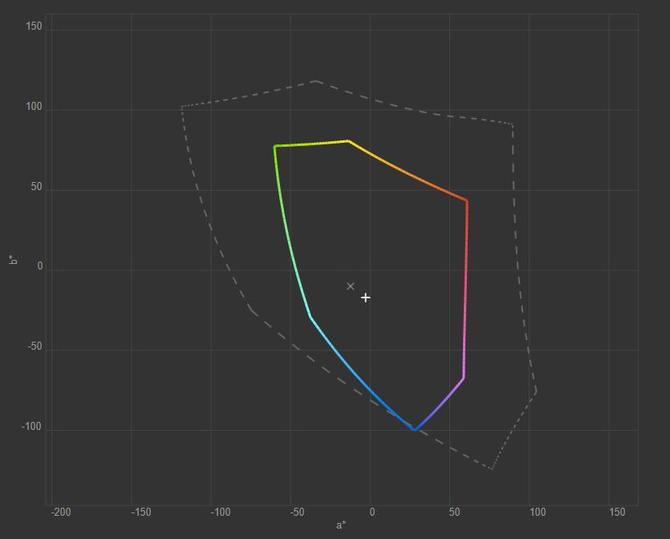Click the red corner vertex of the gamut

[x=467, y=200]
